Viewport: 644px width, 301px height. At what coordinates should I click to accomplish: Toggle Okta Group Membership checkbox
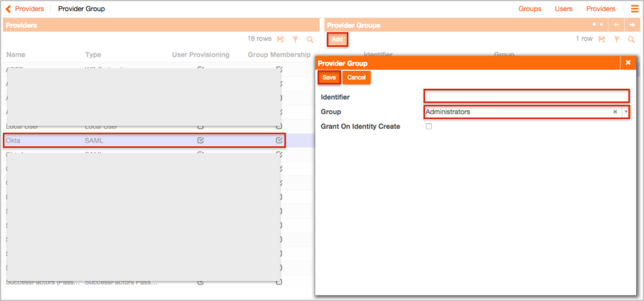point(279,141)
